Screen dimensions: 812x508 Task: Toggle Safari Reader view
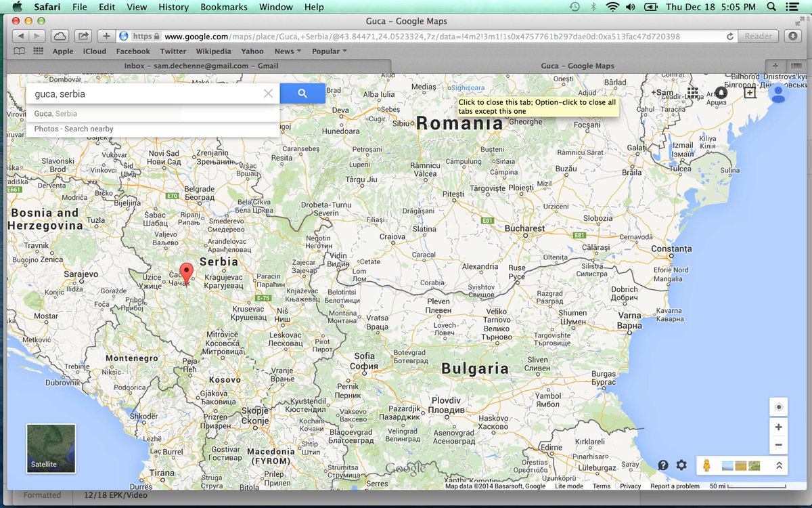pos(759,36)
